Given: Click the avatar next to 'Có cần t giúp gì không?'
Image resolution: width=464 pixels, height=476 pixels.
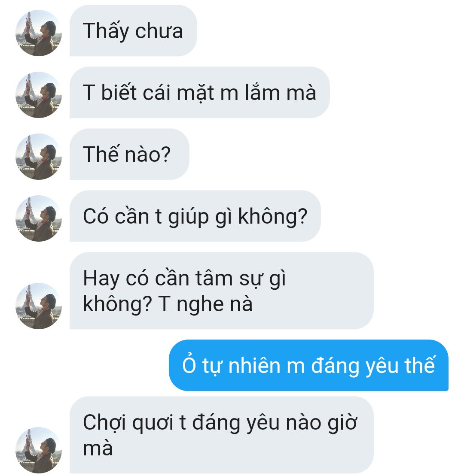Looking at the screenshot, I should [39, 218].
